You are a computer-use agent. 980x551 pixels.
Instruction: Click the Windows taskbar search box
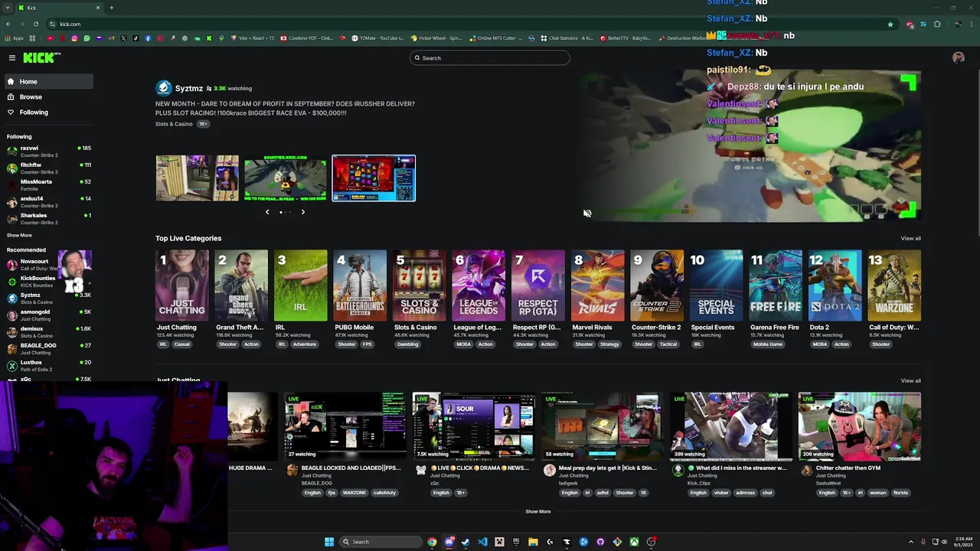point(380,542)
